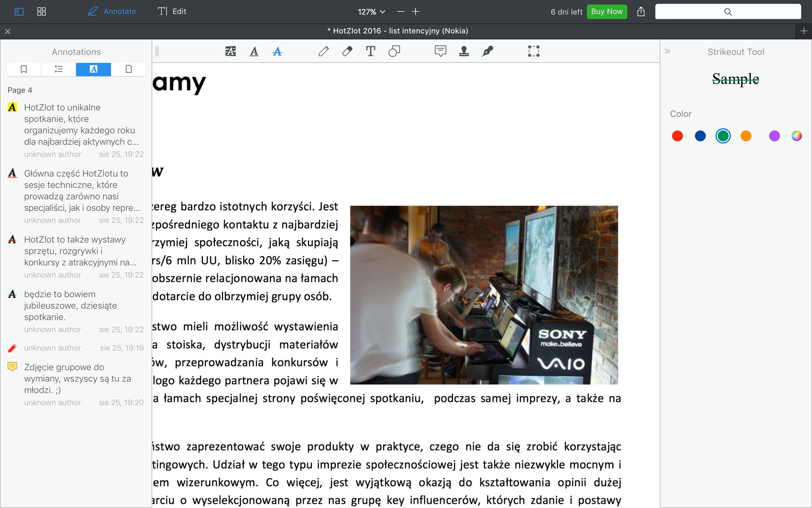Select the Stamp tool
Screen dimensions: 812x508
pyautogui.click(x=464, y=52)
